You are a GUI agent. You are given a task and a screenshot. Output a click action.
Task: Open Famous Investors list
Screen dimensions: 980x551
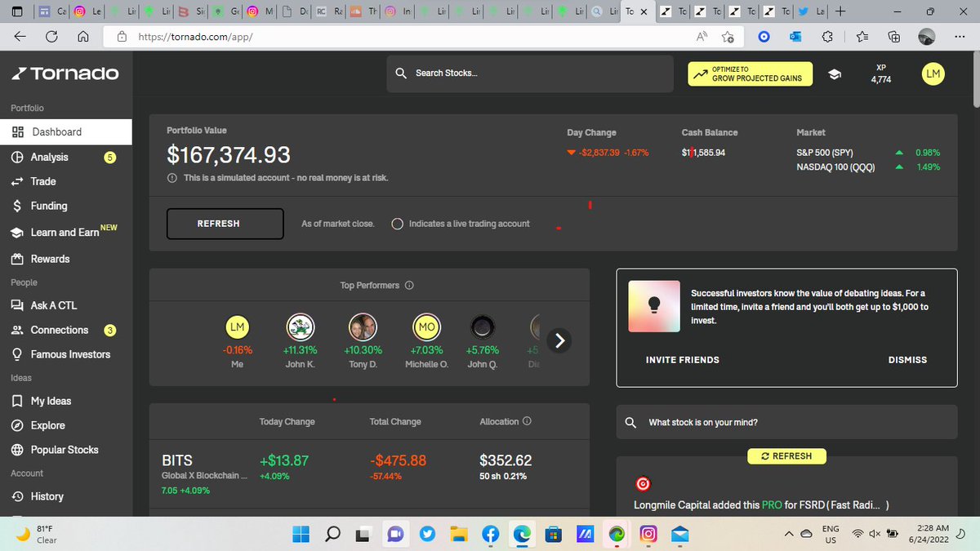[x=70, y=354]
